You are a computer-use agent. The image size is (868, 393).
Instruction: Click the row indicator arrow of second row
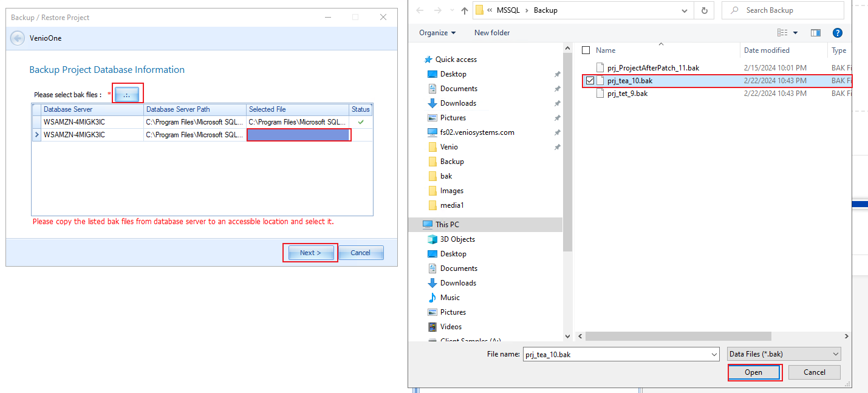36,135
